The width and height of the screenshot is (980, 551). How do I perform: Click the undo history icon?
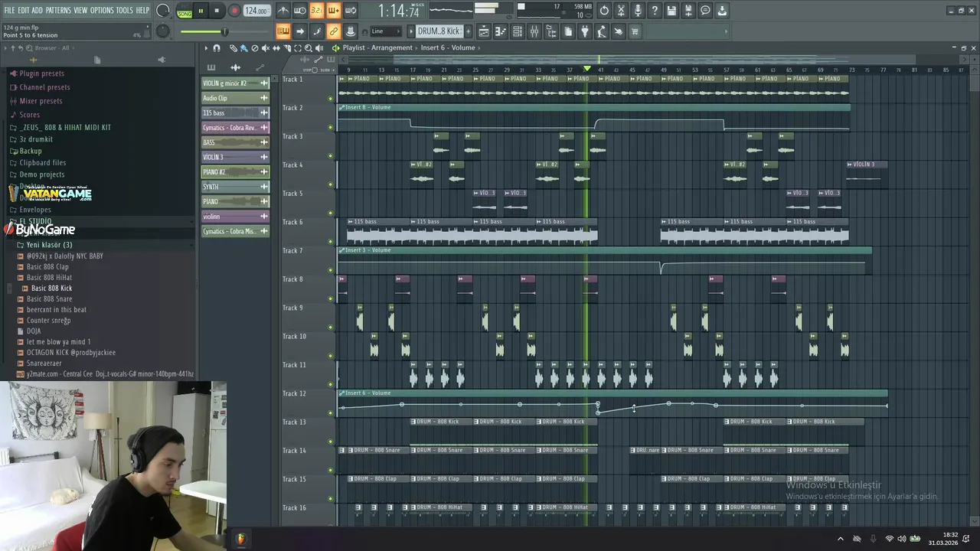[604, 11]
